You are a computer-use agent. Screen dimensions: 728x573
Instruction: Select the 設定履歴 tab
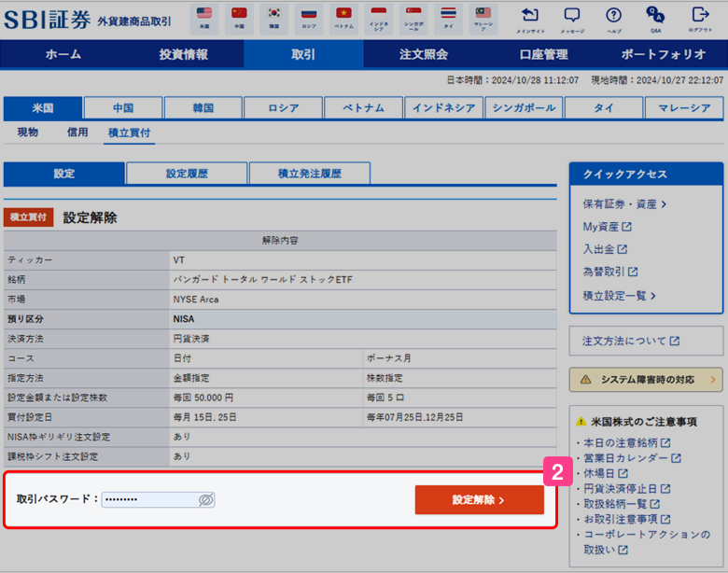(x=187, y=174)
